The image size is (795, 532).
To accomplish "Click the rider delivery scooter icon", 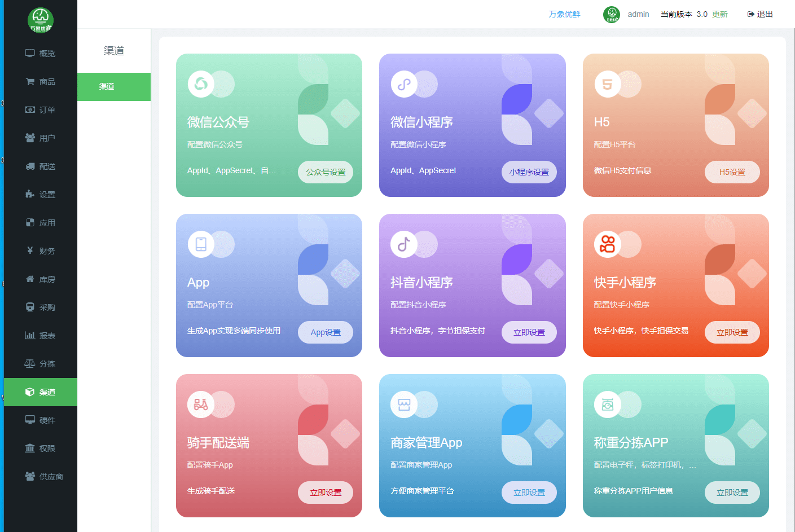I will [x=201, y=405].
